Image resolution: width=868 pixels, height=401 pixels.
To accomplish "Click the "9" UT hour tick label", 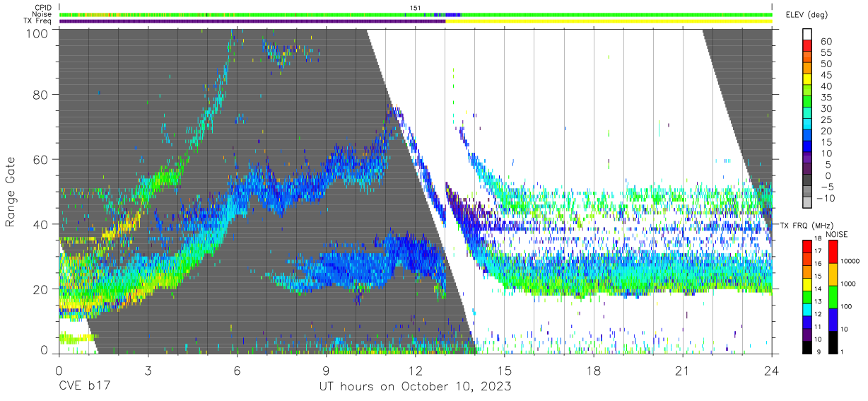I will pos(326,371).
